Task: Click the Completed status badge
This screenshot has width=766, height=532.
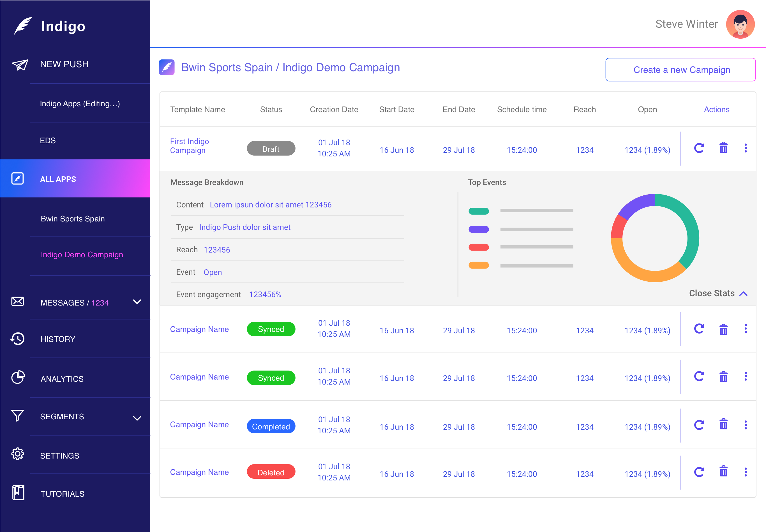Action: pyautogui.click(x=271, y=426)
